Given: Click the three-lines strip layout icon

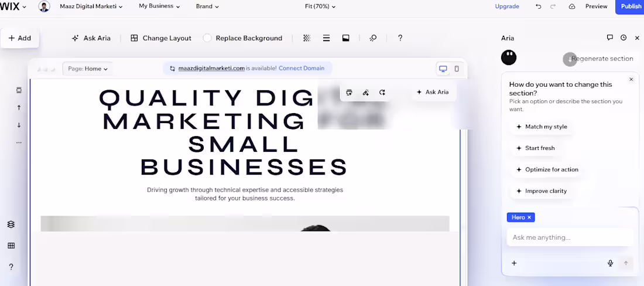Looking at the screenshot, I should pos(327,38).
